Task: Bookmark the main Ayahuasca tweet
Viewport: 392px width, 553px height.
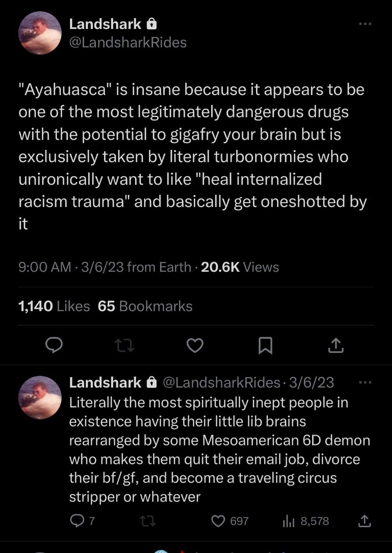Action: [265, 346]
